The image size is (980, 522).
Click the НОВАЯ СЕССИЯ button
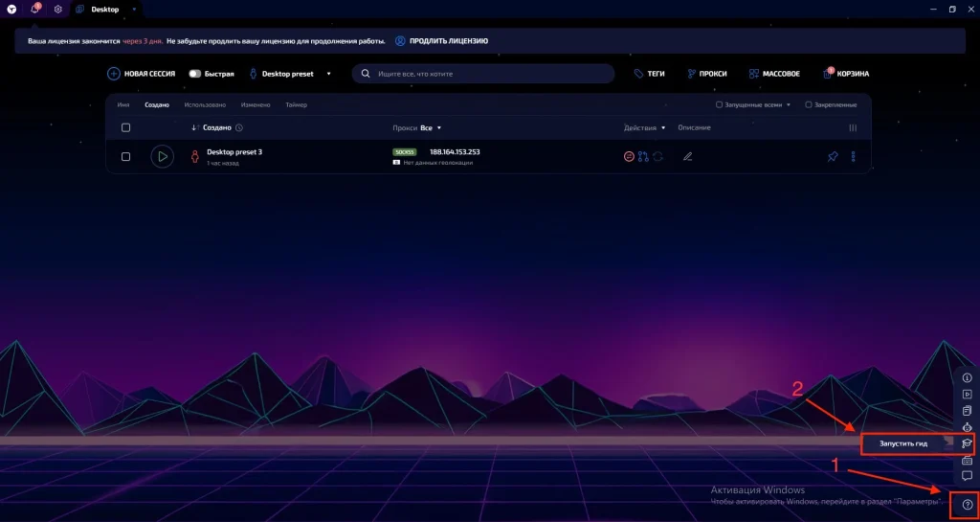(142, 74)
